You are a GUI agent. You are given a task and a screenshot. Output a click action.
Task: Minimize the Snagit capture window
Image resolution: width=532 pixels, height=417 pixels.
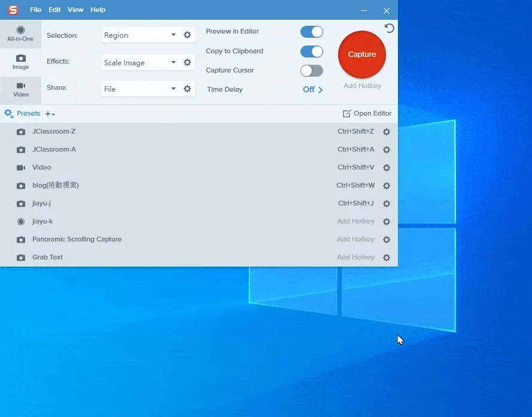(364, 11)
